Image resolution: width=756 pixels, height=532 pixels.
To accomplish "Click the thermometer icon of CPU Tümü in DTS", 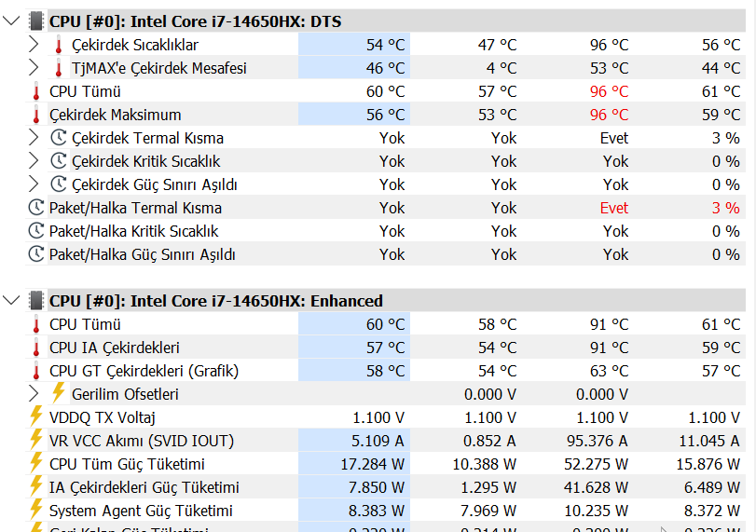I will pyautogui.click(x=36, y=91).
